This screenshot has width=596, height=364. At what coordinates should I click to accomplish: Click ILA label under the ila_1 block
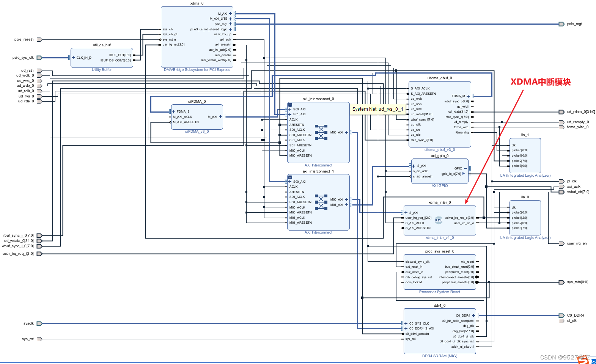tap(525, 176)
